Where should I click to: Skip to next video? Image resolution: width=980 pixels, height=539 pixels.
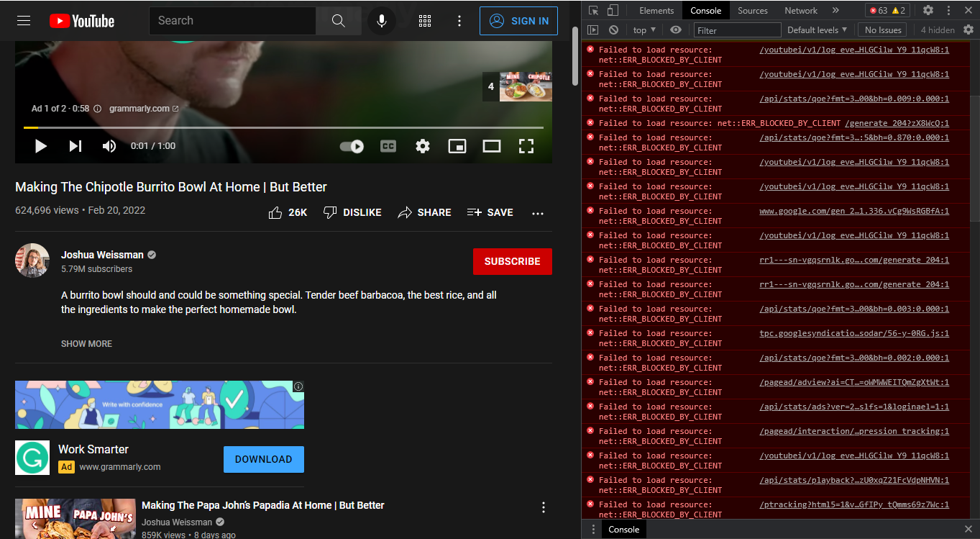tap(75, 146)
